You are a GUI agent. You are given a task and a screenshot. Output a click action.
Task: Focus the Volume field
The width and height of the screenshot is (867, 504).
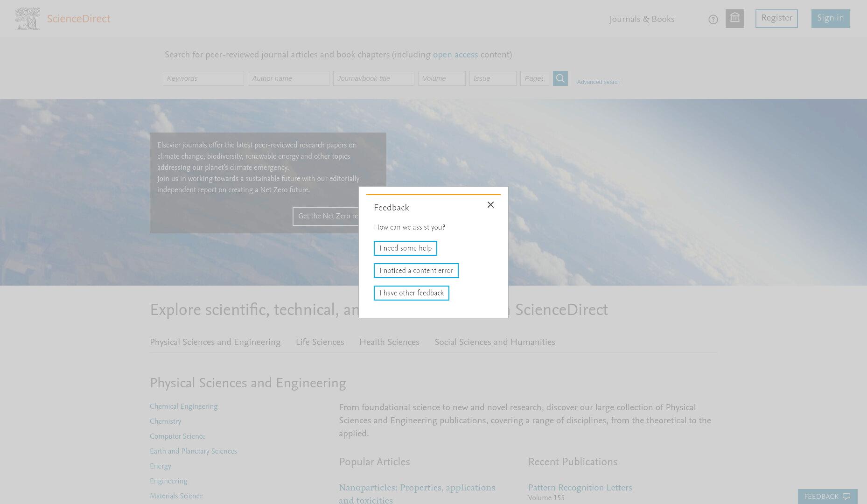pos(442,78)
